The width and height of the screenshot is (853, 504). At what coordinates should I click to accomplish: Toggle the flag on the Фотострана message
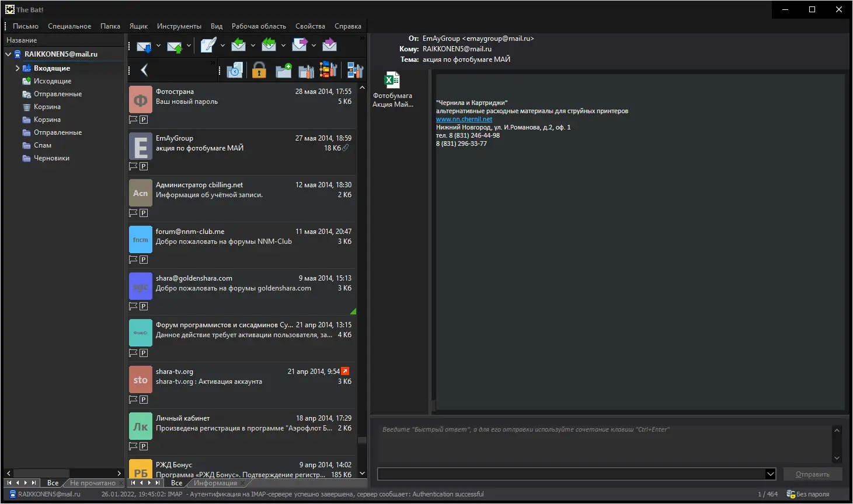click(133, 120)
